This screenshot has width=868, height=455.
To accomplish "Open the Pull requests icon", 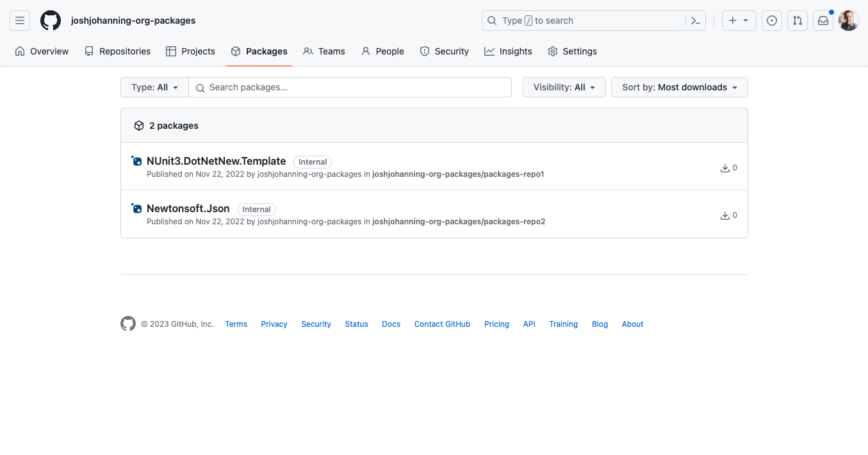I will (798, 21).
